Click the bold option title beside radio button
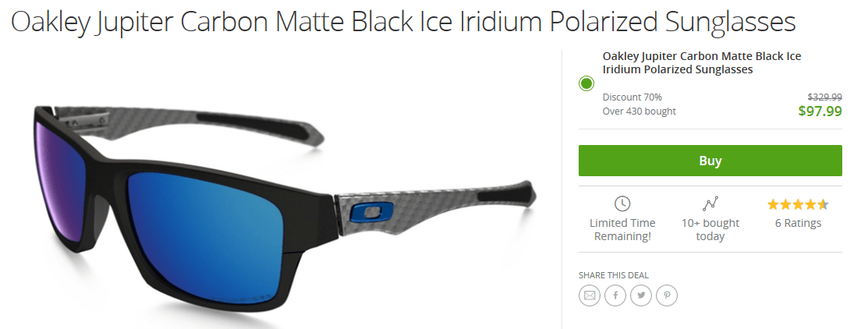The height and width of the screenshot is (329, 868). coord(702,63)
